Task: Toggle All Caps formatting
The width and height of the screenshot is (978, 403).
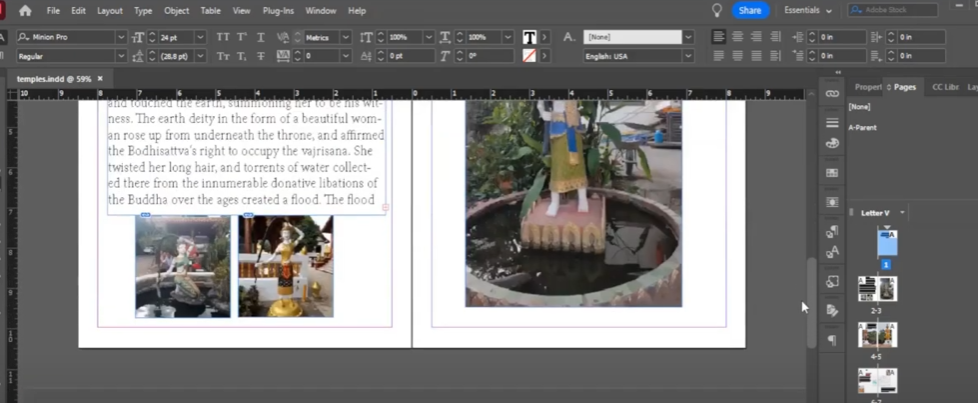Action: pyautogui.click(x=221, y=37)
